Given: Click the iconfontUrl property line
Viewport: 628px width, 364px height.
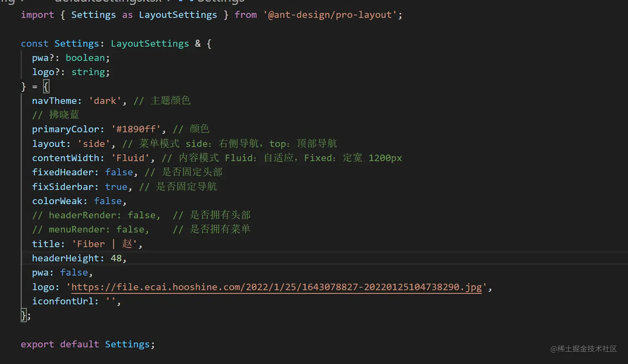Looking at the screenshot, I should point(76,301).
